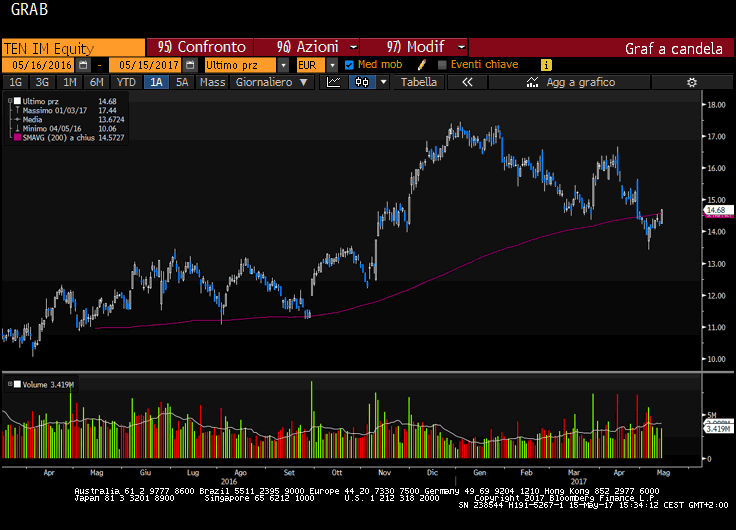
Task: Open the Ultimo prz dropdown arrow
Action: point(283,65)
